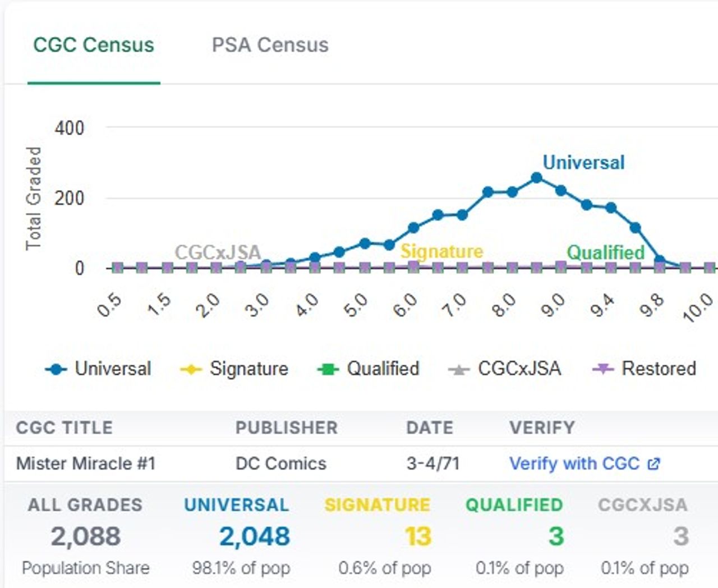The width and height of the screenshot is (718, 588).
Task: Click the yellow Signature legend marker icon
Action: 191,370
